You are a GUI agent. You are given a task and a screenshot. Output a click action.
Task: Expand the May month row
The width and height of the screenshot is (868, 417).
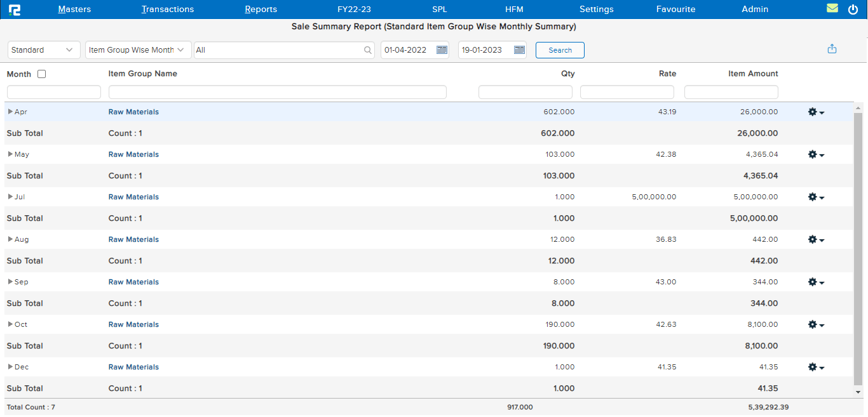tap(10, 154)
